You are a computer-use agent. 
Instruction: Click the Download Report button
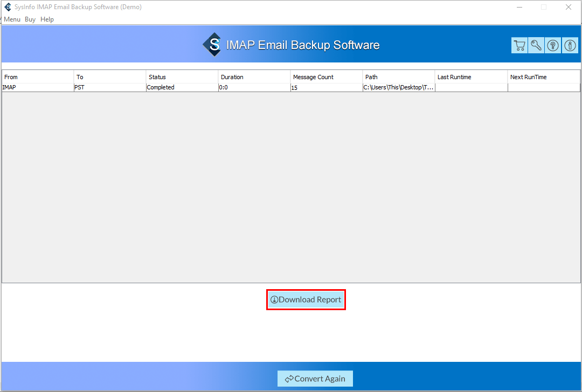pos(306,299)
